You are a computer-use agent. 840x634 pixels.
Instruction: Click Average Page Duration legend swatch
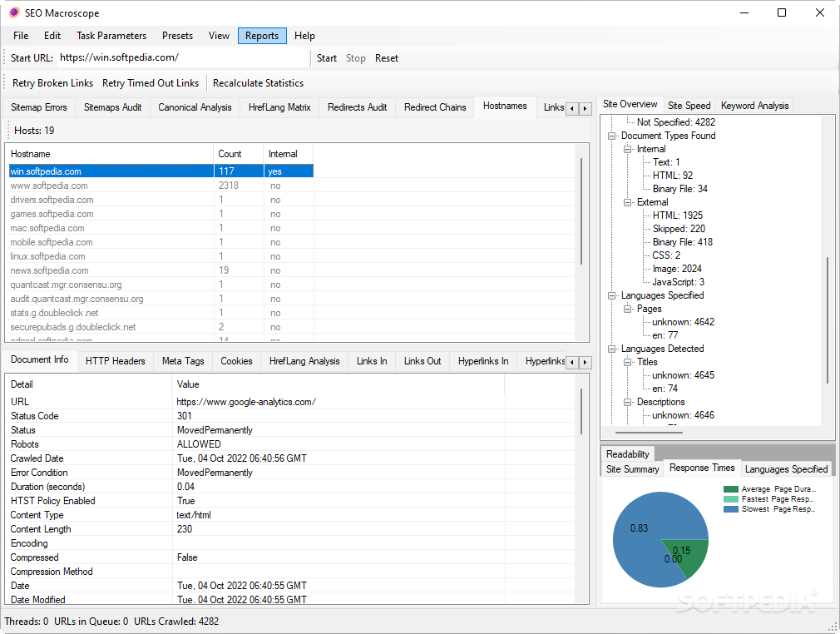[731, 489]
